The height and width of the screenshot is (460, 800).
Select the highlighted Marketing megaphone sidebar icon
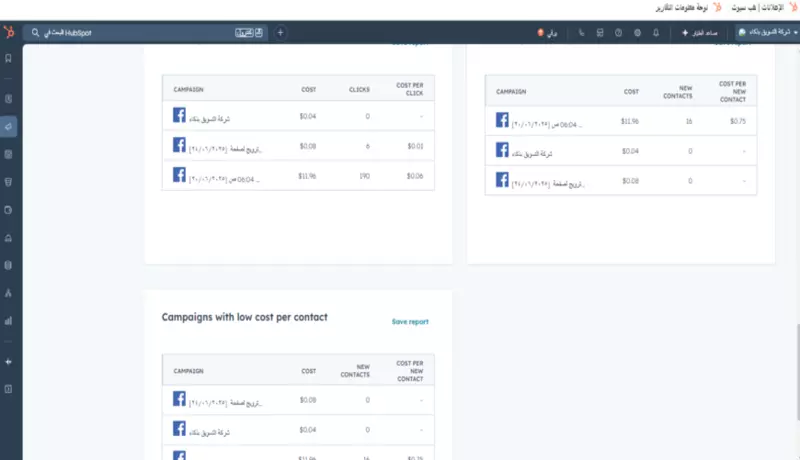[x=8, y=126]
